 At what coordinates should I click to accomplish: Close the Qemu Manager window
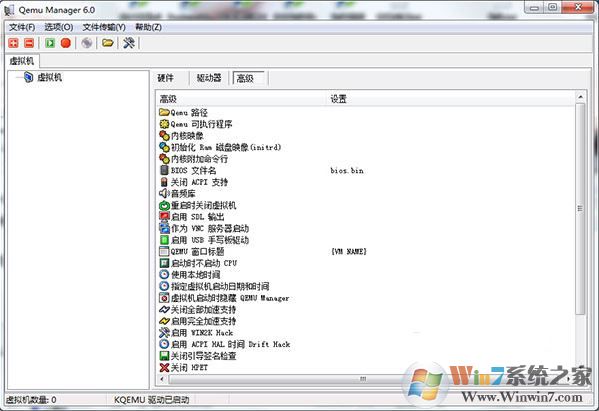click(578, 7)
